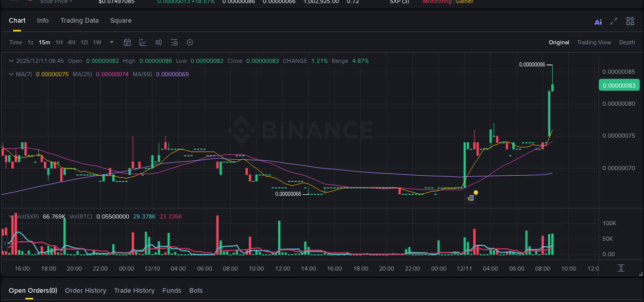Open the chart settings hexagon icon

pos(190,42)
